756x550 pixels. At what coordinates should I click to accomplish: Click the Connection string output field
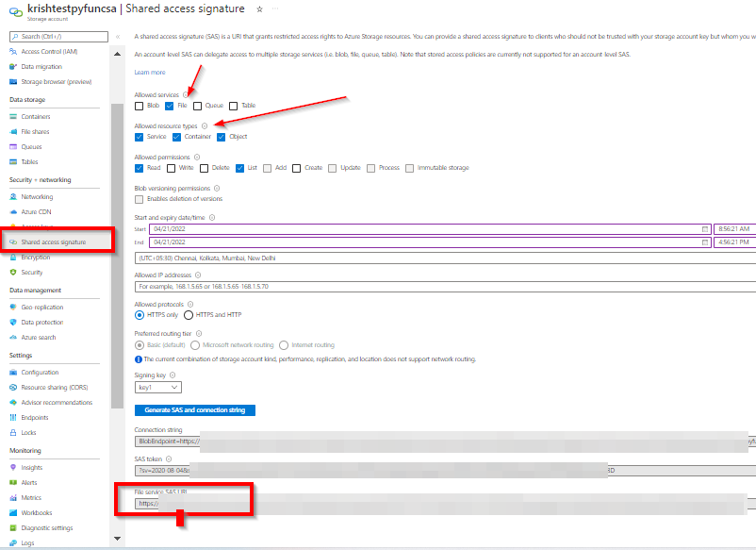tap(446, 442)
